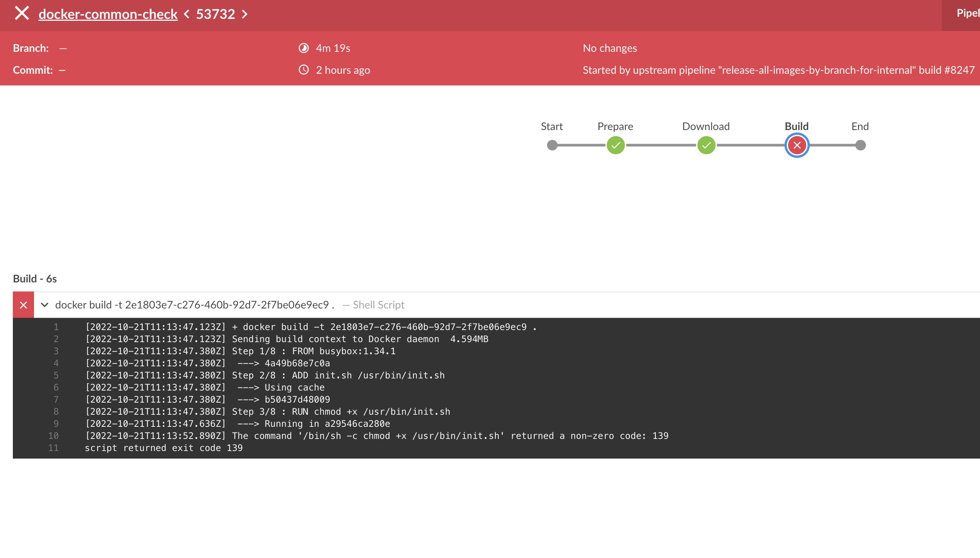This screenshot has height=558, width=980.
Task: Select the green Download stage checkmark
Action: click(x=705, y=145)
